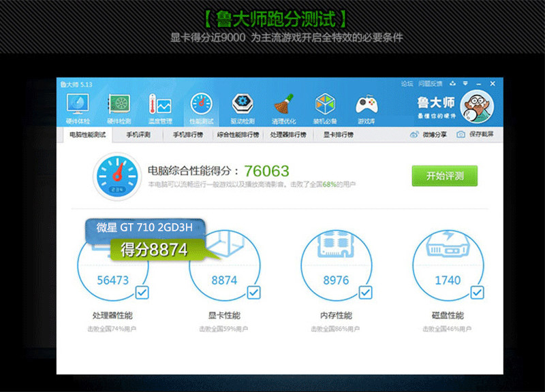Uncheck the 磁盘性能 checkbox
Image resolution: width=545 pixels, height=392 pixels.
pos(478,293)
